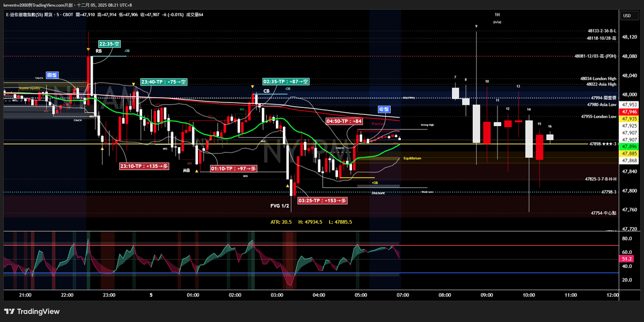
Task: Click the RB annotation text
Action: click(x=99, y=51)
